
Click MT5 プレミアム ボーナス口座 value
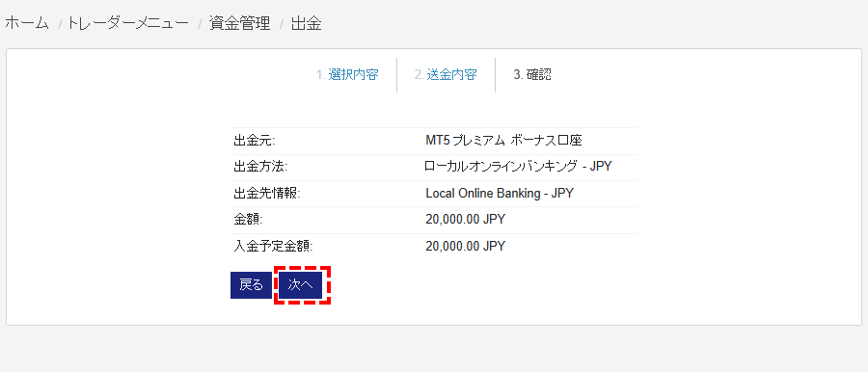point(503,141)
